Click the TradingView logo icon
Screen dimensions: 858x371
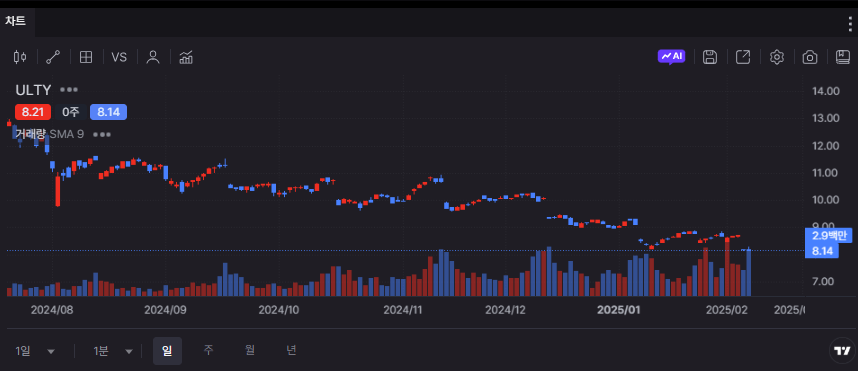point(842,350)
